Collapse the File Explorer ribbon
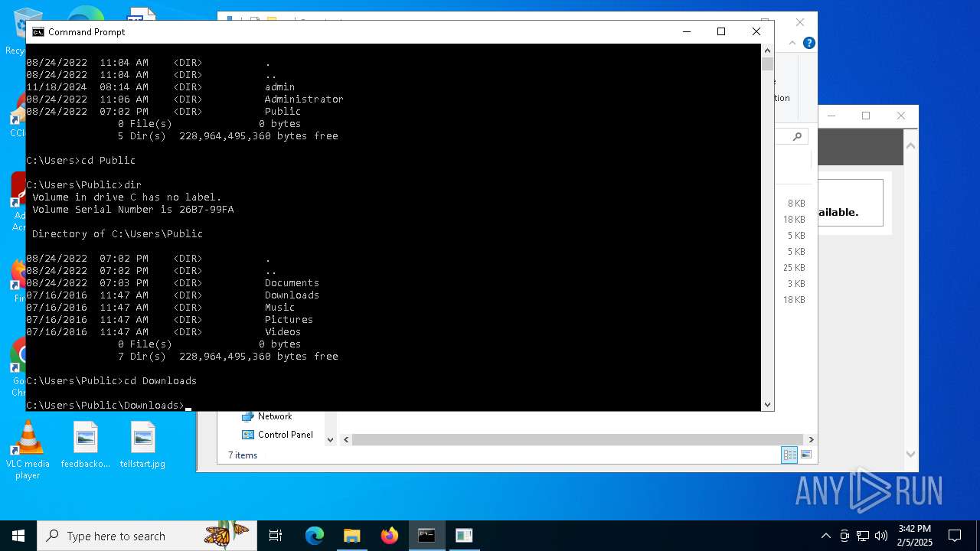The width and height of the screenshot is (980, 551). (x=793, y=43)
